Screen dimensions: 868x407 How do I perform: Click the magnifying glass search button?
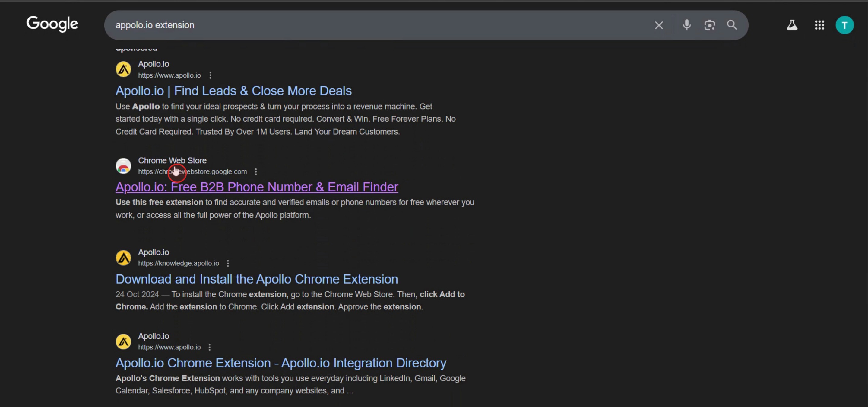point(732,25)
